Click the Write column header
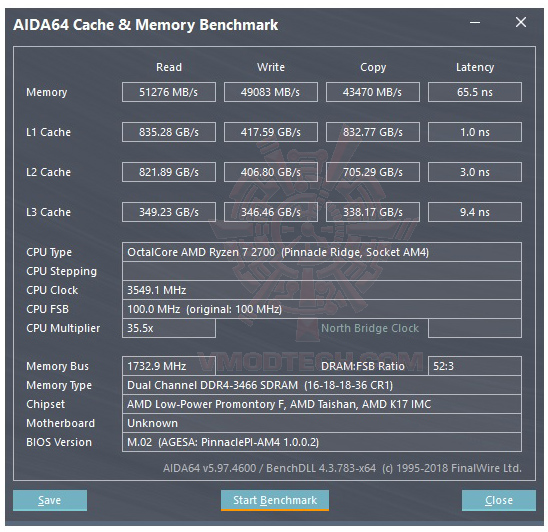 tap(271, 67)
